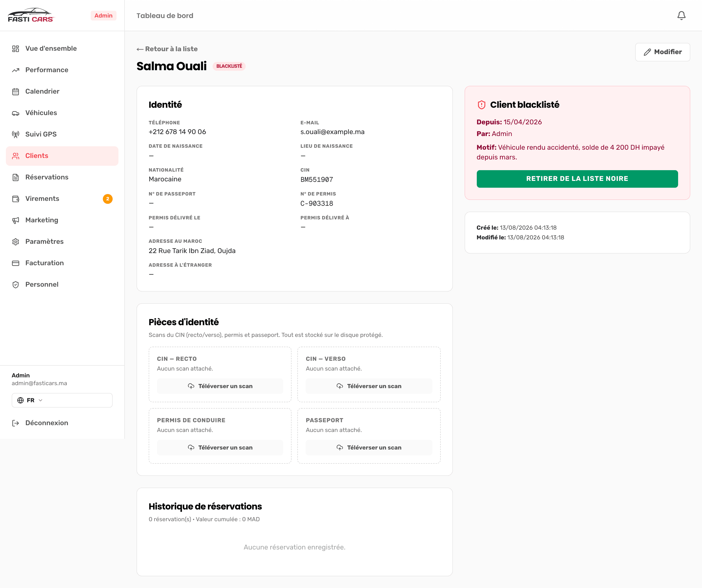This screenshot has width=702, height=588.
Task: Click admin@fasticars.ma account email
Action: point(39,383)
